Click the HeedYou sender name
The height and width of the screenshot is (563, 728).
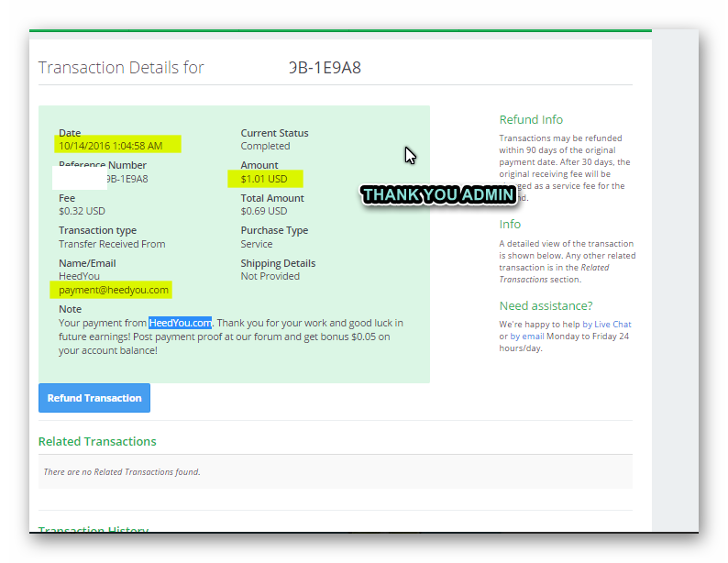79,276
